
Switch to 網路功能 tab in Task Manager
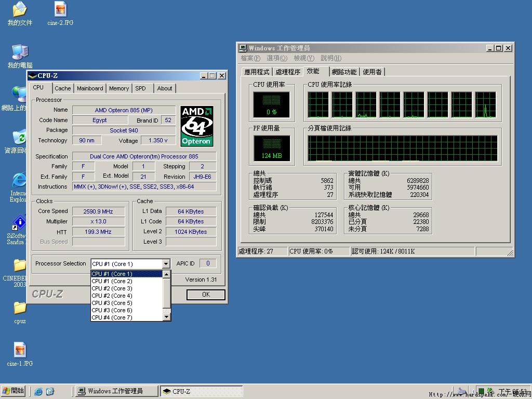click(344, 72)
